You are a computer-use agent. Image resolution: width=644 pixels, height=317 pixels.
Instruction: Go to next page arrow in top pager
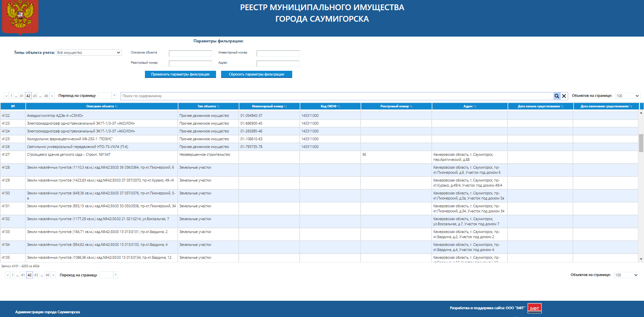pyautogui.click(x=52, y=96)
